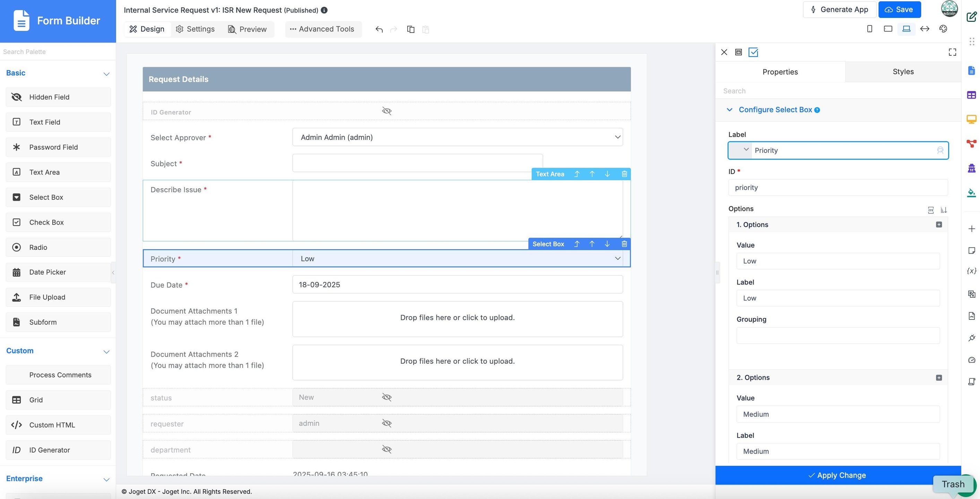Delete the Priority Select Box with trash icon
Screen dimensions: 980x499
pos(624,244)
